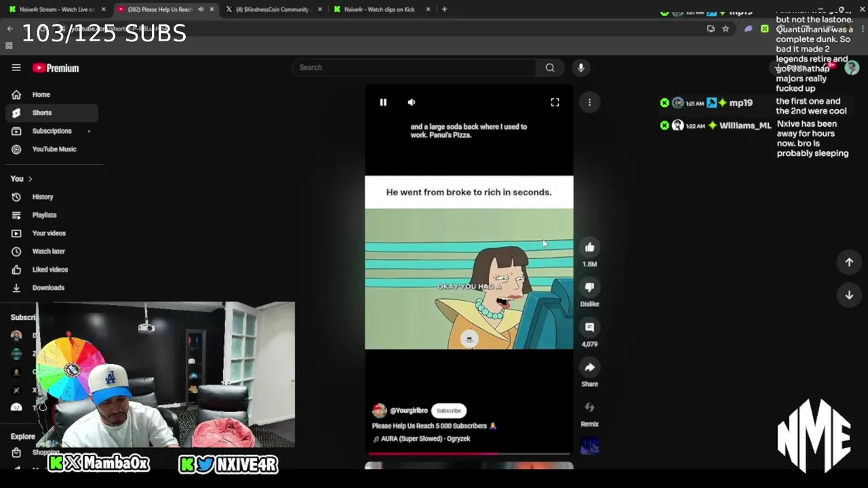The image size is (868, 488).
Task: Start voice search with microphone
Action: coord(580,68)
